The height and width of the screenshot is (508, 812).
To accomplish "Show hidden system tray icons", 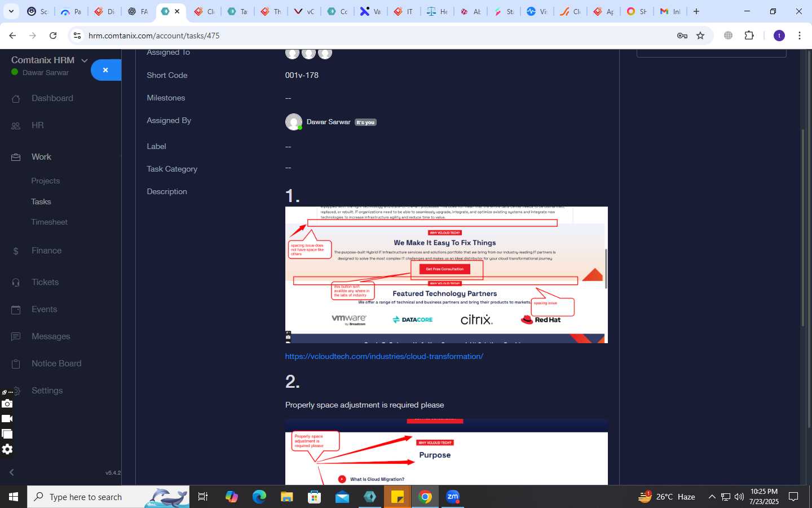I will [712, 497].
